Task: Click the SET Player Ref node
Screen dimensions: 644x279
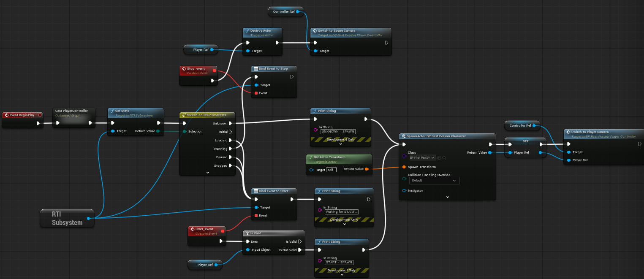Action: click(x=525, y=147)
